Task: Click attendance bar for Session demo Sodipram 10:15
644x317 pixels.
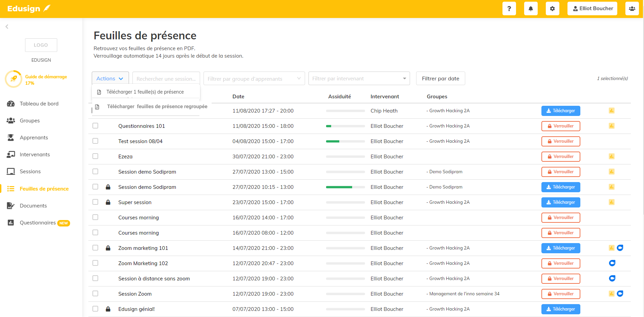Action: pyautogui.click(x=345, y=187)
